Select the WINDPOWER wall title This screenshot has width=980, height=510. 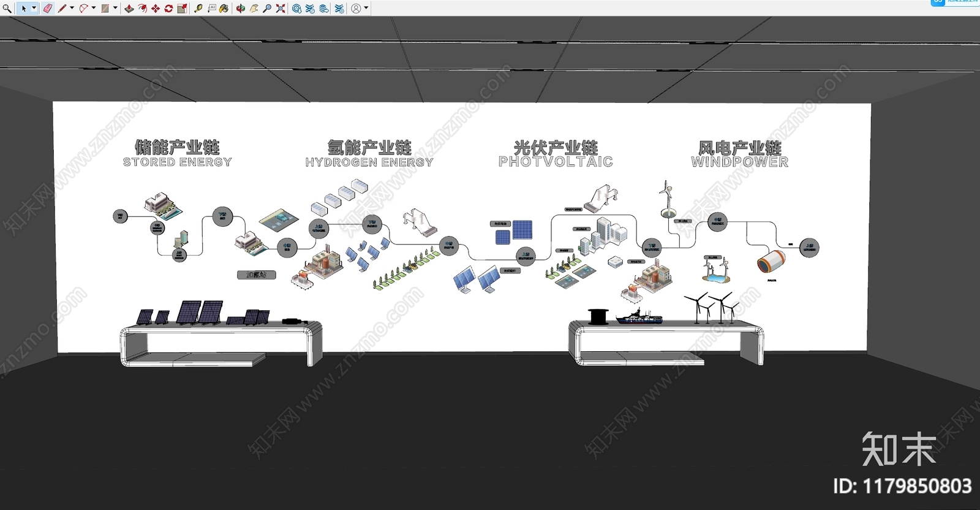click(740, 162)
